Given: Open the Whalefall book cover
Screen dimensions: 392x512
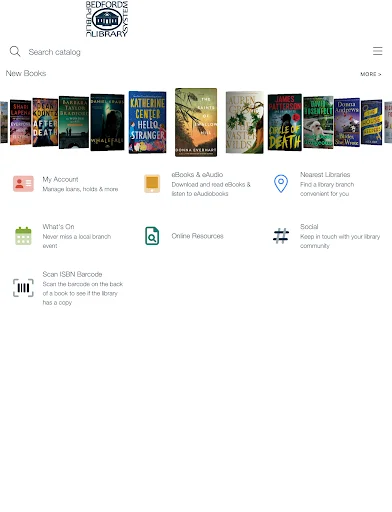Looking at the screenshot, I should tap(107, 122).
